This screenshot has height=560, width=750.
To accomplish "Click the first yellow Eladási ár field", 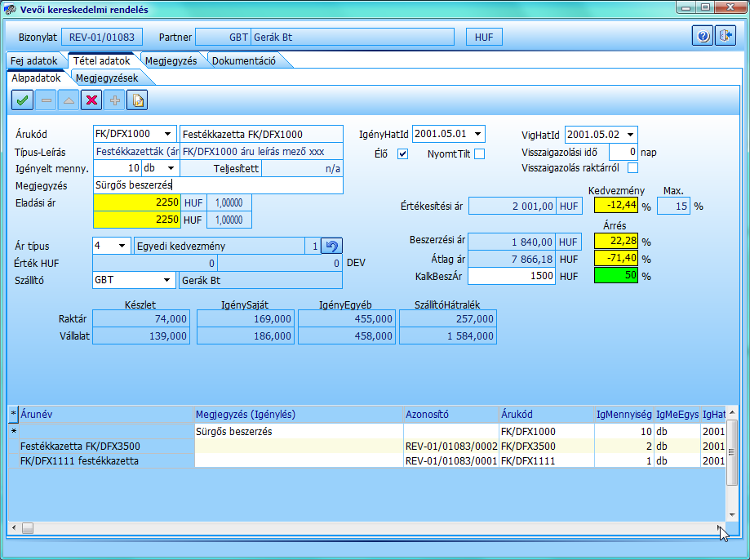I will click(137, 202).
